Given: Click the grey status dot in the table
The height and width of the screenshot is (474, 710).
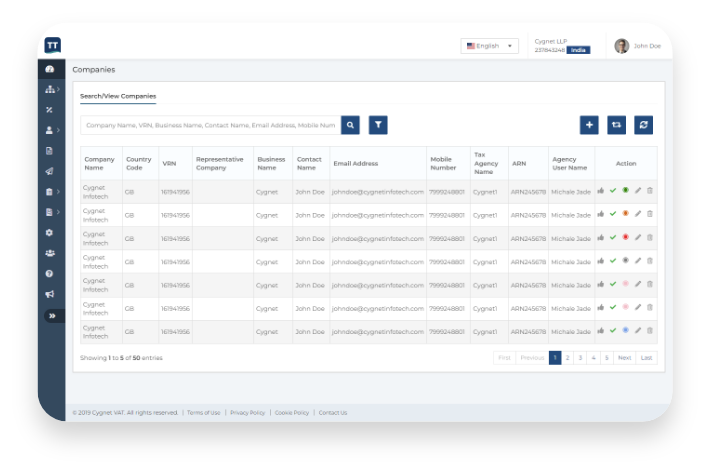Looking at the screenshot, I should [x=625, y=260].
